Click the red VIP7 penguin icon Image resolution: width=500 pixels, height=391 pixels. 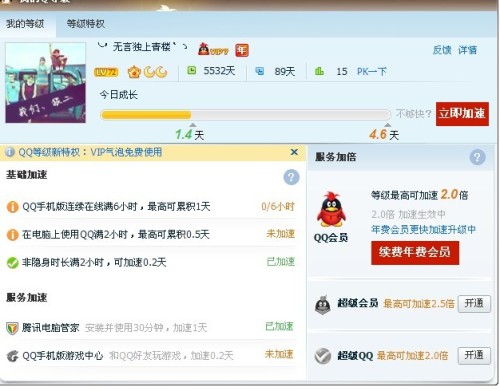pos(213,50)
